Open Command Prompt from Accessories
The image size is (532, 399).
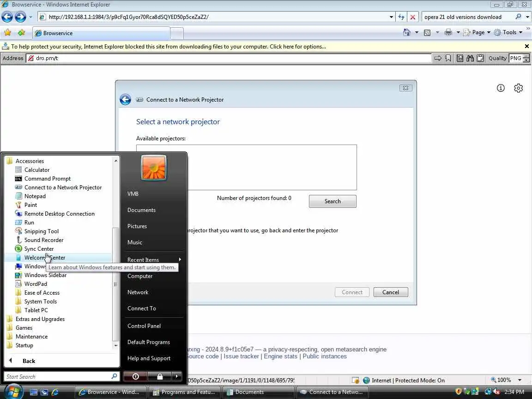point(48,178)
